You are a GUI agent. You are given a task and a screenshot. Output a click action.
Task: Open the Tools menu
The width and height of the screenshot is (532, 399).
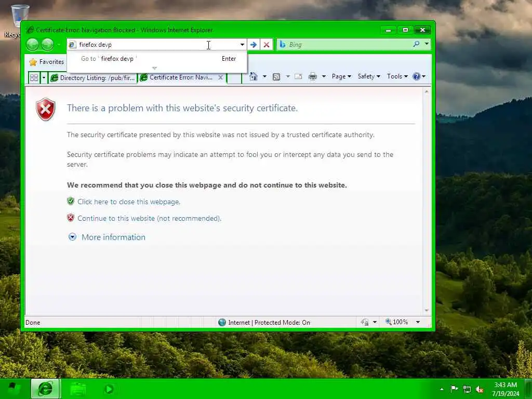tap(397, 76)
